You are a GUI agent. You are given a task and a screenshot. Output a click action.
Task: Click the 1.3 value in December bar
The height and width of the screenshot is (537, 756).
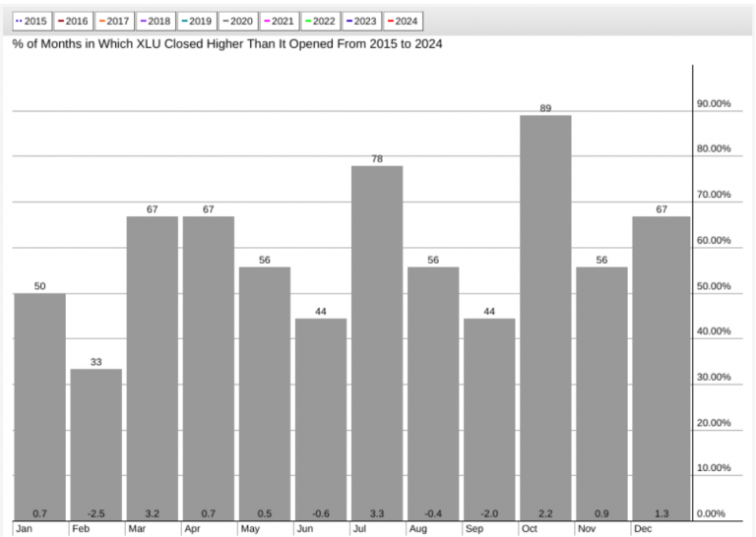(661, 513)
